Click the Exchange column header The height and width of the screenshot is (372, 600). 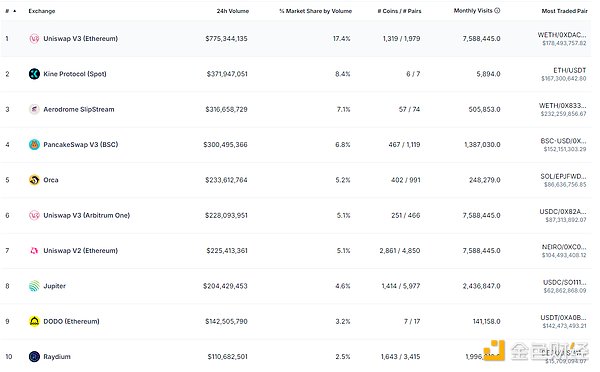[x=42, y=11]
